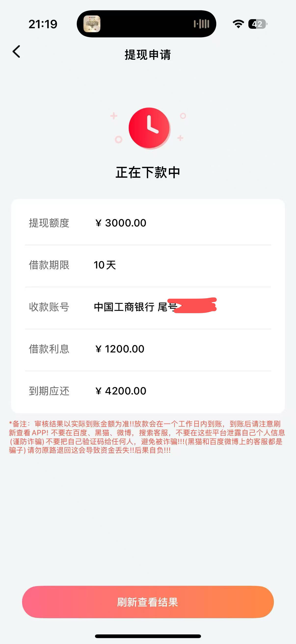Tap the red 备注 notice text

click(147, 437)
